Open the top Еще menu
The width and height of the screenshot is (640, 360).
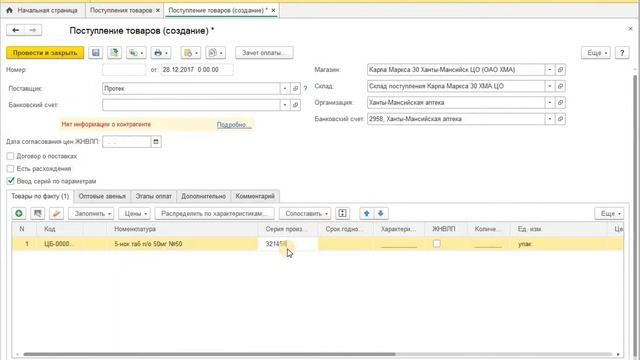tap(596, 53)
